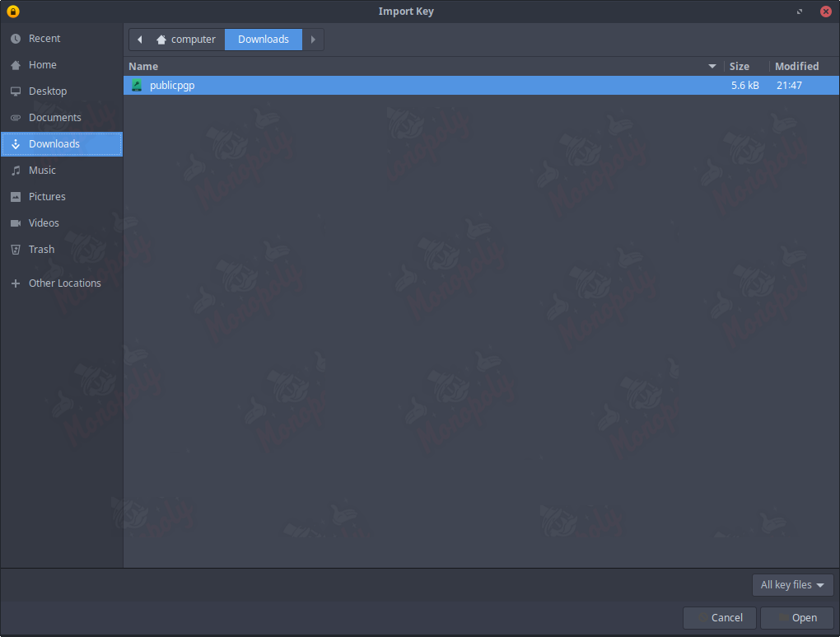Click the Recent clock icon in sidebar
Viewport: 840px width, 637px height.
(15, 39)
